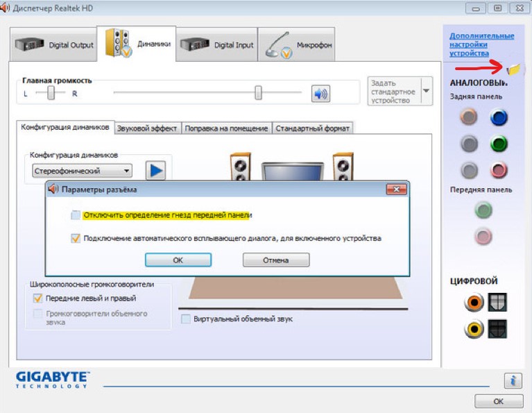Switch to the Digital Input tab
This screenshot has width=532, height=413.
click(x=216, y=44)
